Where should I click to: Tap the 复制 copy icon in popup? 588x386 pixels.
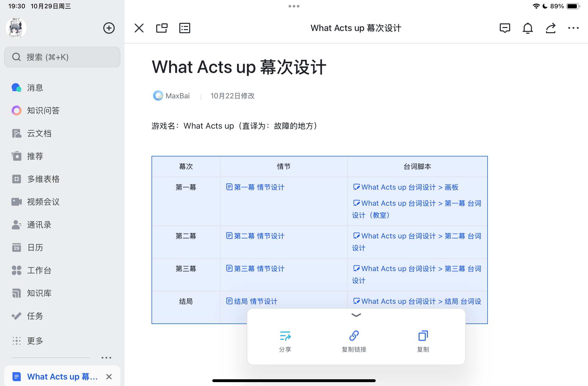click(423, 336)
